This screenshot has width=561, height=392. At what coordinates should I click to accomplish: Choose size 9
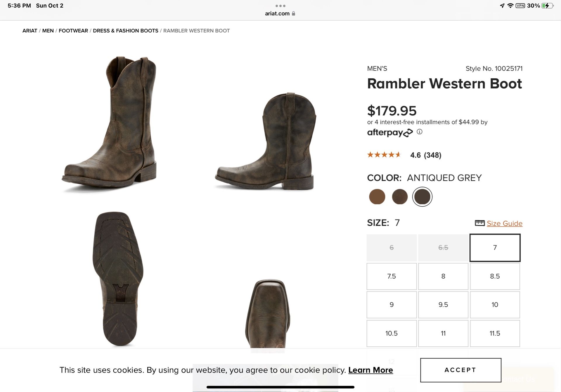(x=392, y=305)
